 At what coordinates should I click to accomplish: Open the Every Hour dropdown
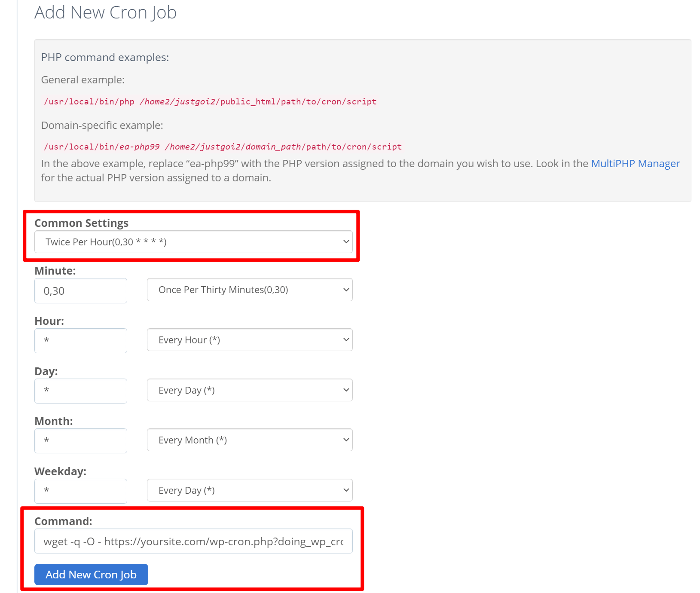[249, 339]
